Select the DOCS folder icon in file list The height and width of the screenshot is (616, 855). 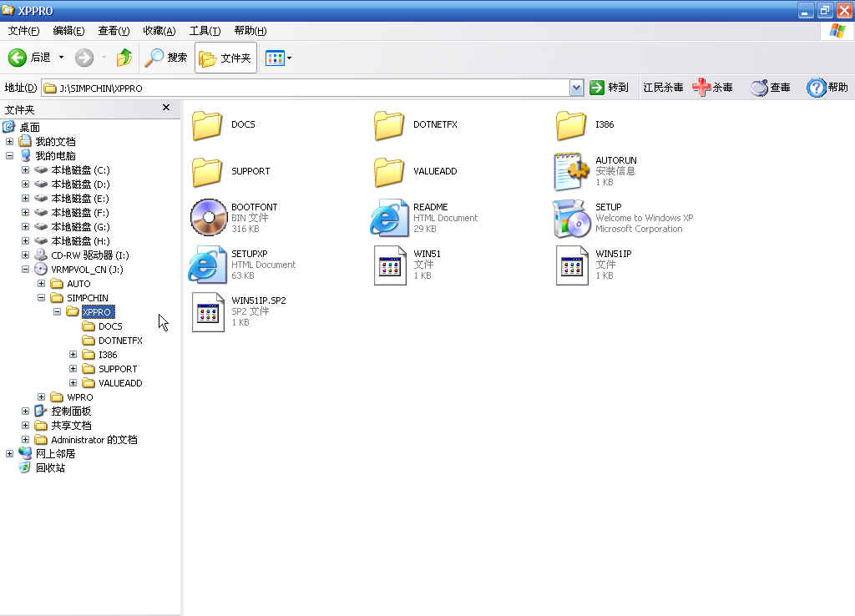[207, 125]
